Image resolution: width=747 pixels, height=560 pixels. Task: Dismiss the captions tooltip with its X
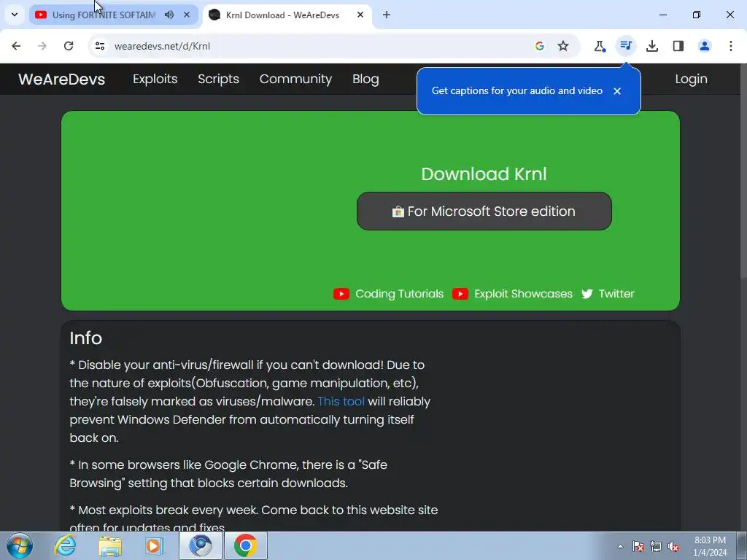point(617,91)
